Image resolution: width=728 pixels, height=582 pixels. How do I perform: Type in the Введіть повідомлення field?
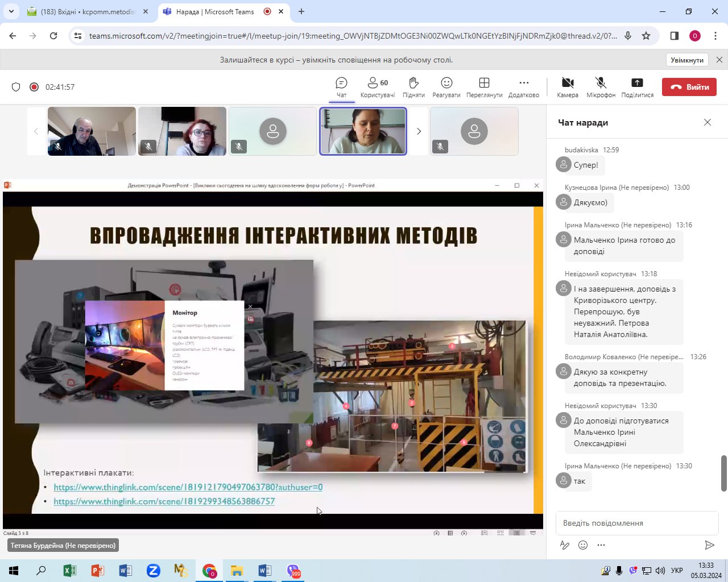[x=636, y=523]
